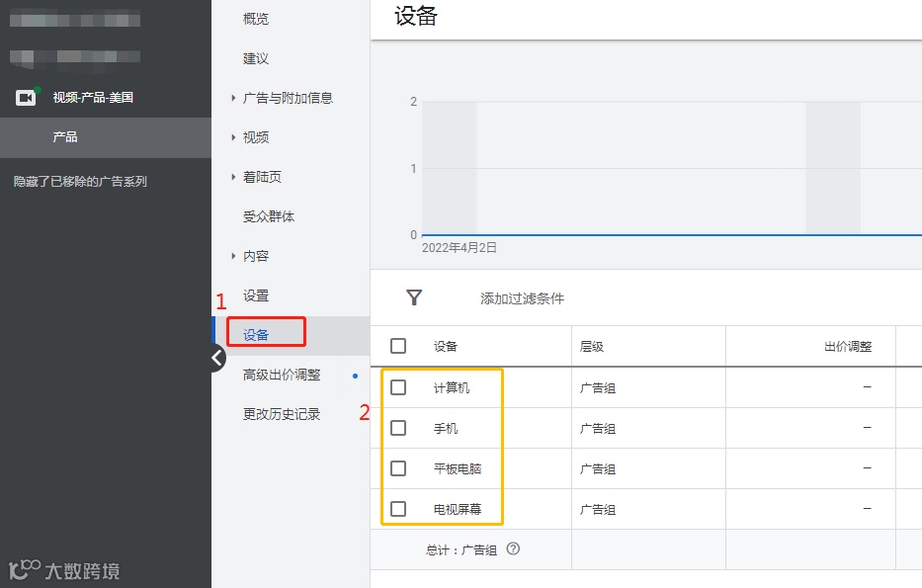Click the bid adjustment cell for 计算机
Screen dimensions: 922x588
(810, 387)
